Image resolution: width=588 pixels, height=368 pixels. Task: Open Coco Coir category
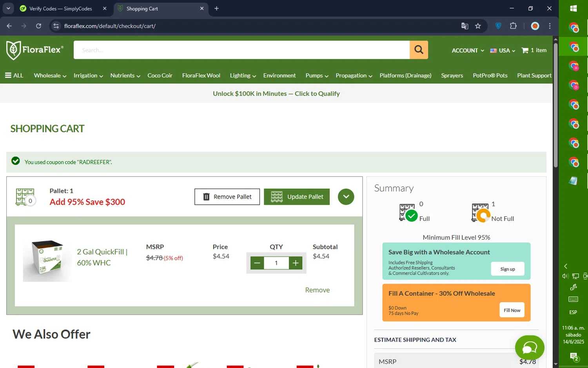[x=160, y=75]
